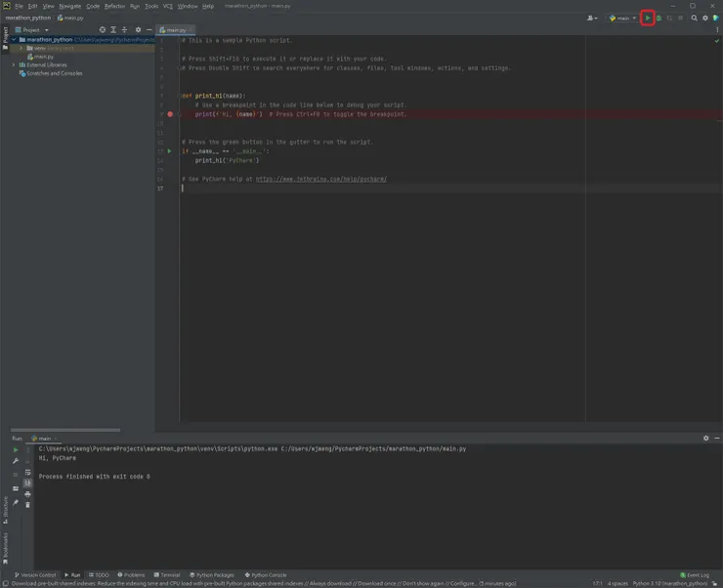Open IDE settings gear in top toolbar

click(x=705, y=18)
